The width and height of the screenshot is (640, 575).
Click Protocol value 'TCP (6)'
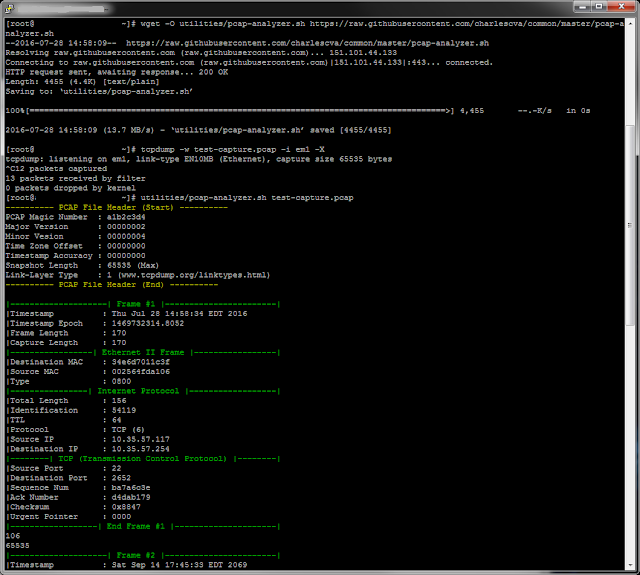pyautogui.click(x=128, y=430)
